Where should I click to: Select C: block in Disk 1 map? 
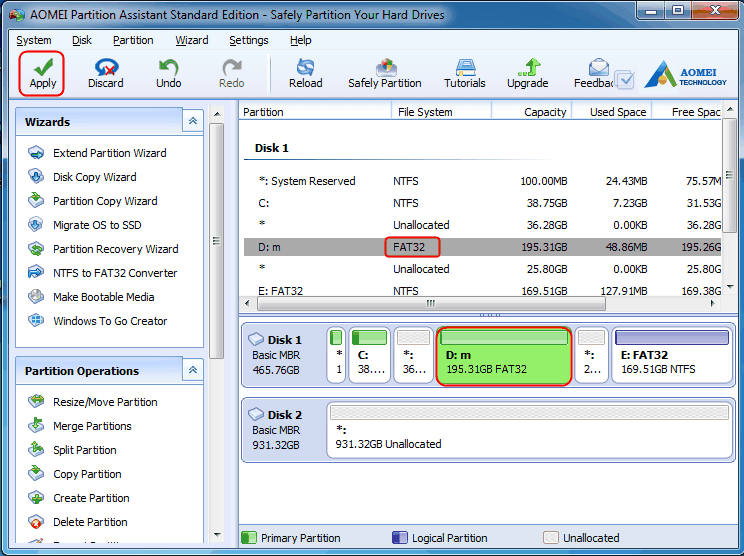click(370, 355)
